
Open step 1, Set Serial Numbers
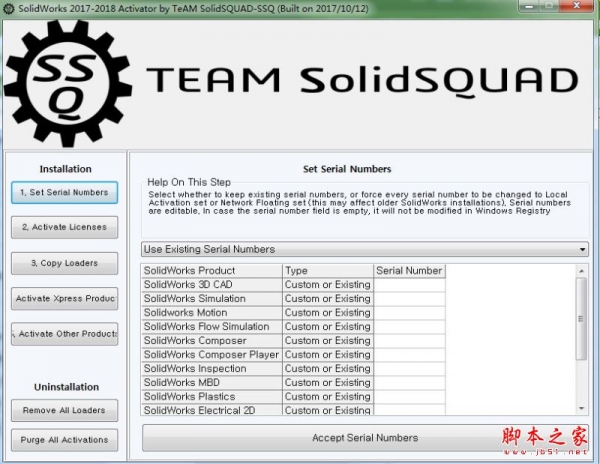pyautogui.click(x=64, y=192)
